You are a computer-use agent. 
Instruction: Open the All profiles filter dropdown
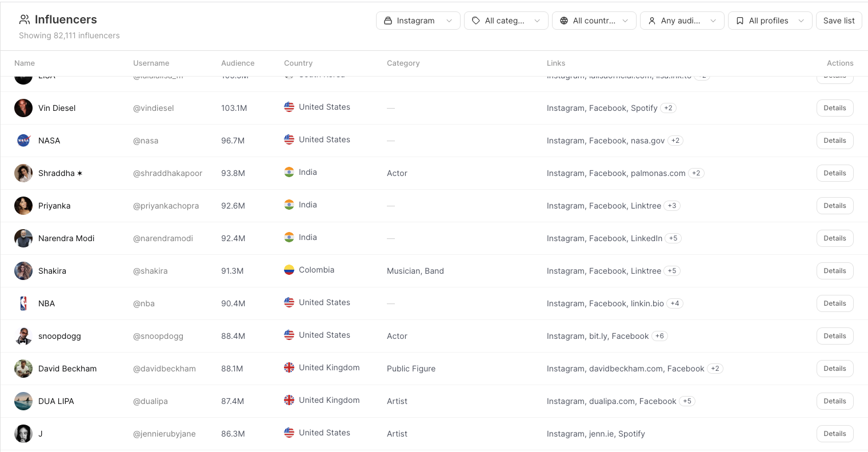click(770, 21)
